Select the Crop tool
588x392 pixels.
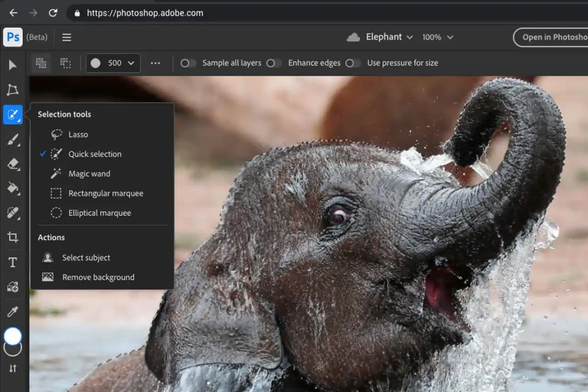12,237
